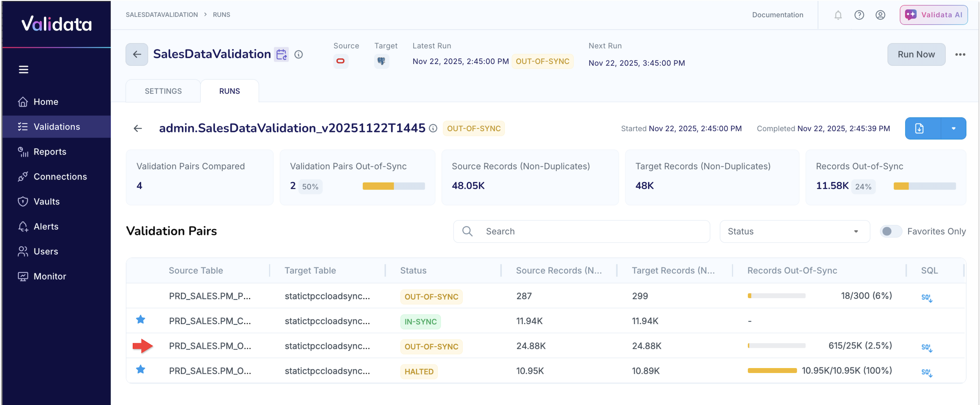Click the Run Now button
980x405 pixels.
(916, 54)
